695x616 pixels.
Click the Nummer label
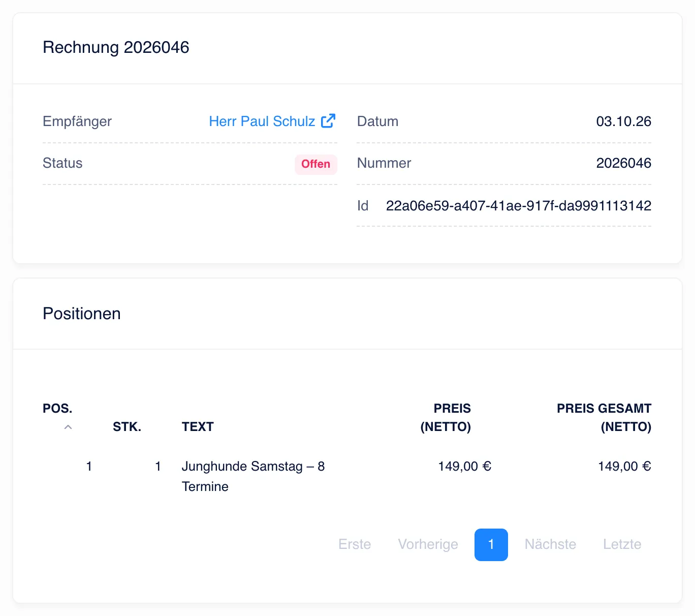click(384, 163)
